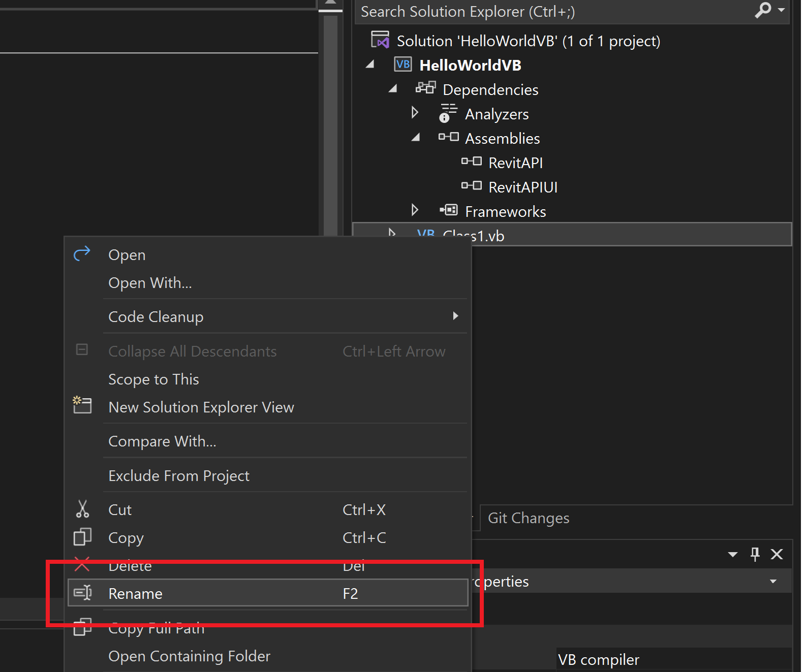Click the editor vertical scrollbar thumb
Screen dimensions: 805x672
pyautogui.click(x=330, y=124)
